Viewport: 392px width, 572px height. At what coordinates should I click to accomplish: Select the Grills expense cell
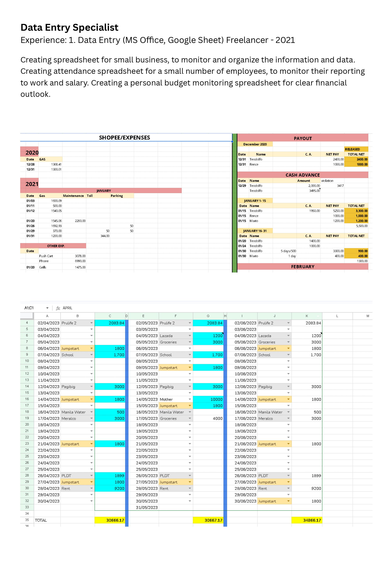pos(50,267)
